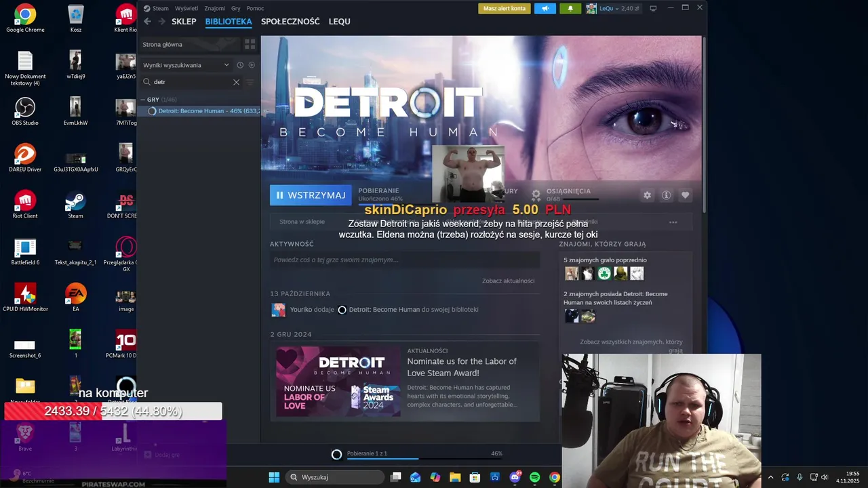
Task: Open the BIBLIOTEKA tab
Action: click(229, 22)
